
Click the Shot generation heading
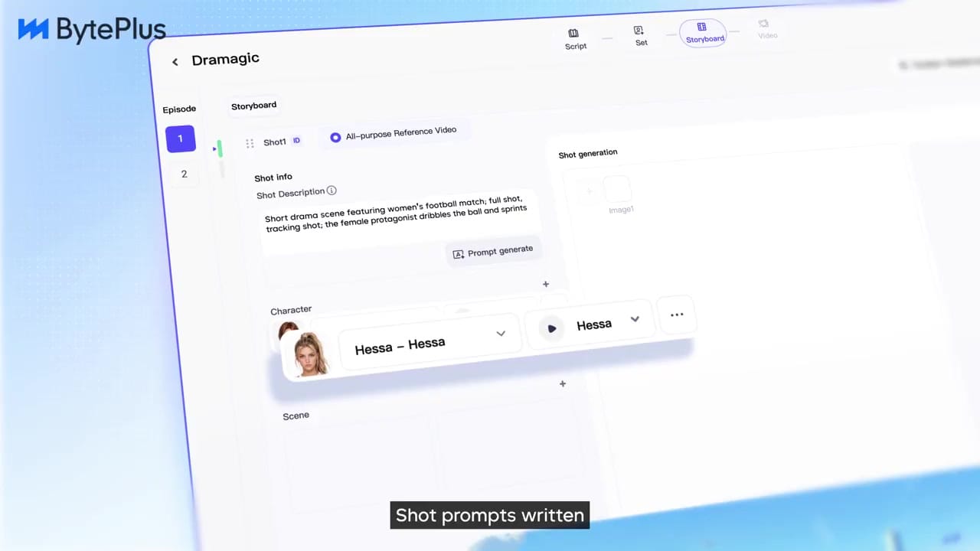(x=588, y=154)
